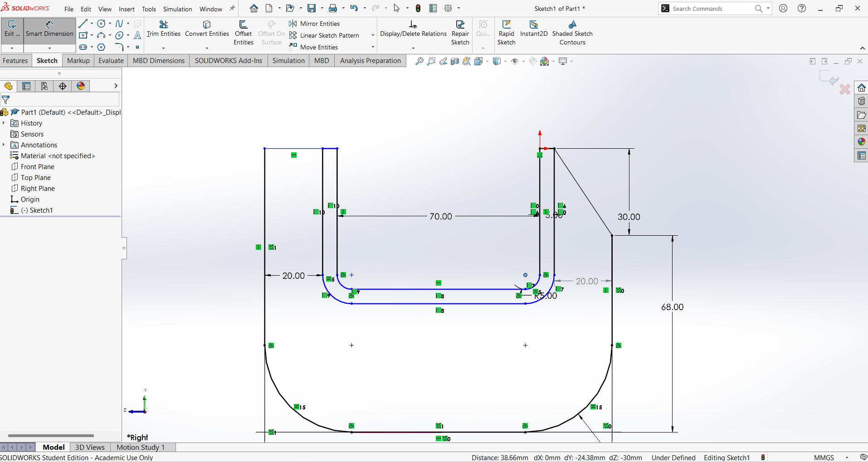Click Repair Sketch tool
This screenshot has height=462, width=868.
pos(460,33)
